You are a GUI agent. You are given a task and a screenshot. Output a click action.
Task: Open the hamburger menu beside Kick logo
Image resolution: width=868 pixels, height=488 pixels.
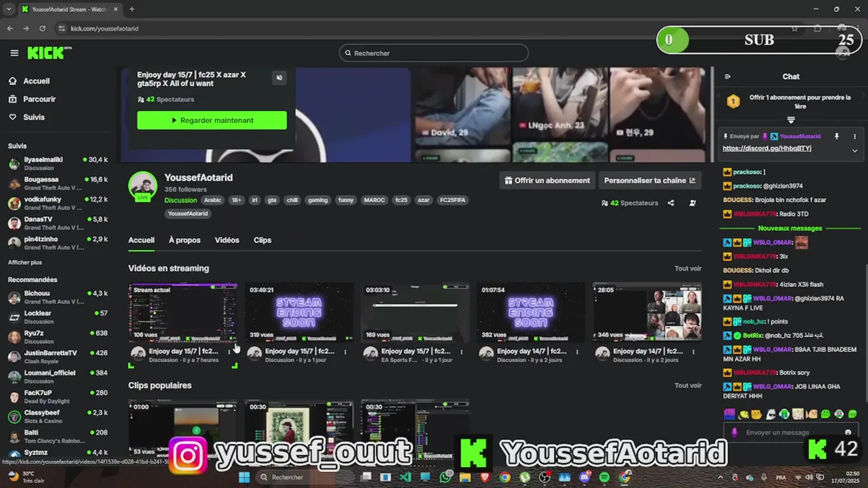(14, 53)
